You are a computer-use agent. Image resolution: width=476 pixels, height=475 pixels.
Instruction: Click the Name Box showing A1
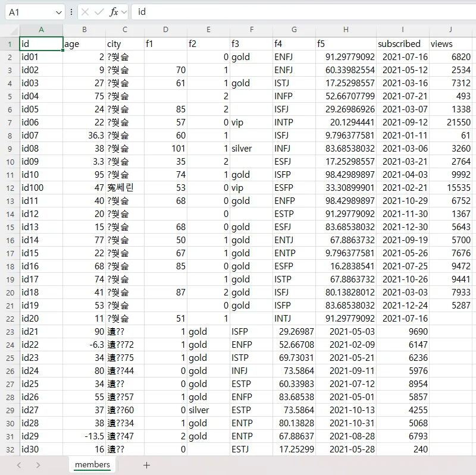30,12
